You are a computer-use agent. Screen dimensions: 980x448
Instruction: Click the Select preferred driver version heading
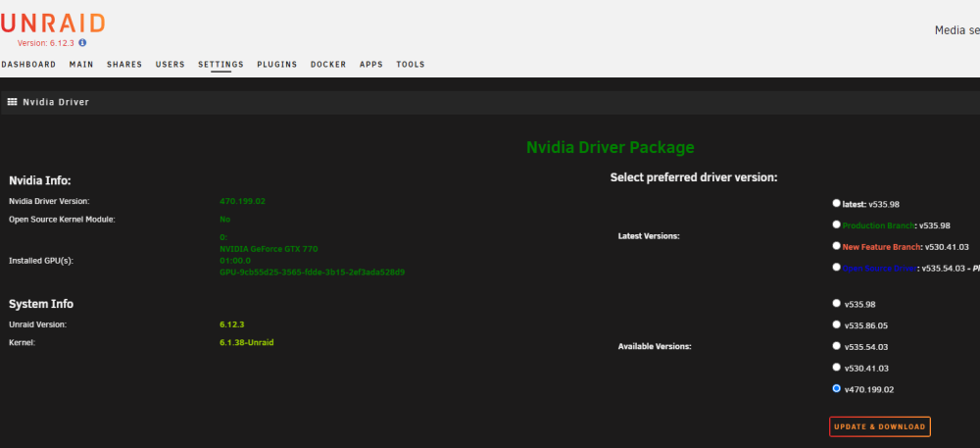point(694,177)
